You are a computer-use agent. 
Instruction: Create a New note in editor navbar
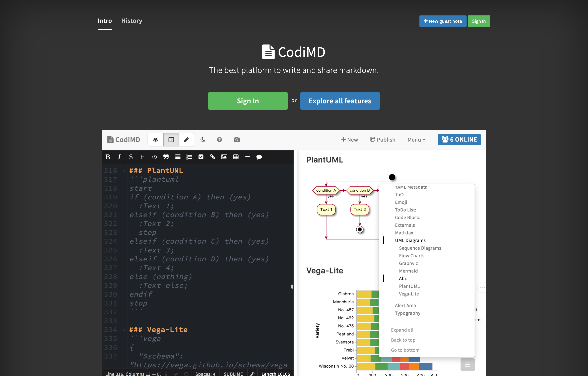(349, 140)
